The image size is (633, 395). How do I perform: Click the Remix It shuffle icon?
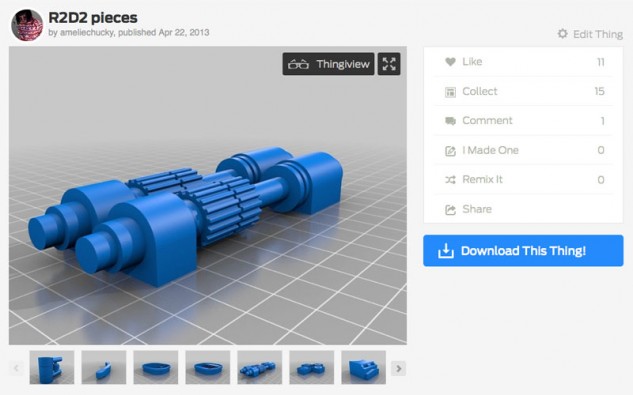click(x=450, y=180)
